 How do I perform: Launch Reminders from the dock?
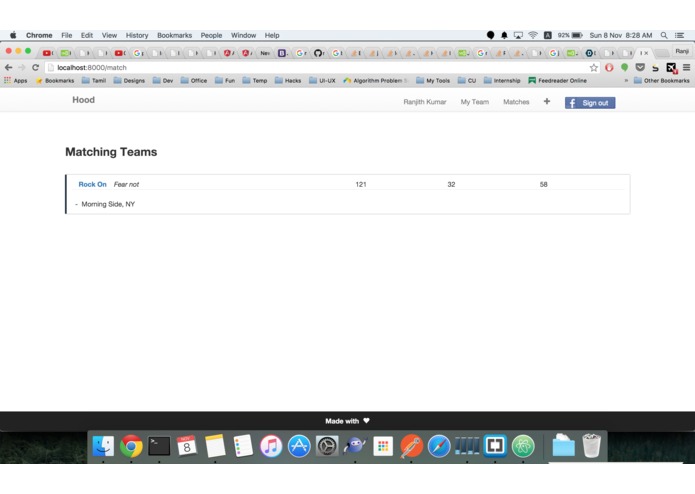243,446
